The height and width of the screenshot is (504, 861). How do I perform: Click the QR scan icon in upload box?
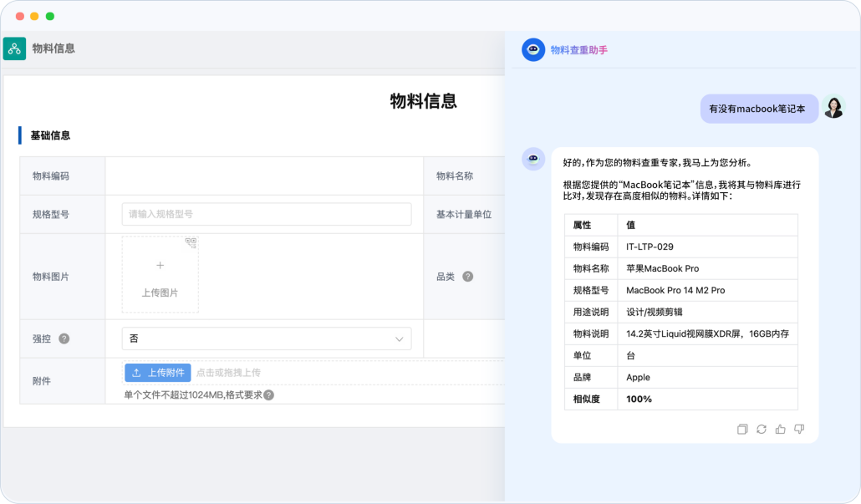[191, 243]
